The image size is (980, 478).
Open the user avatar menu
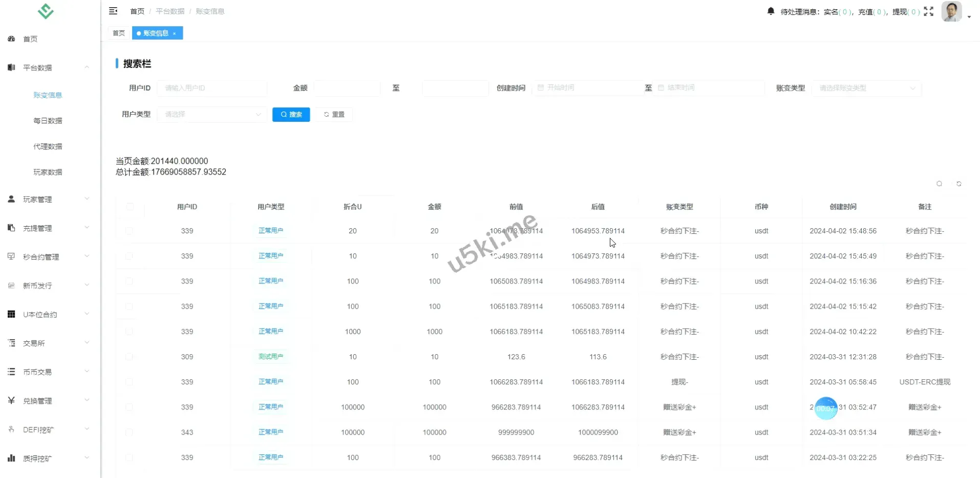(955, 12)
